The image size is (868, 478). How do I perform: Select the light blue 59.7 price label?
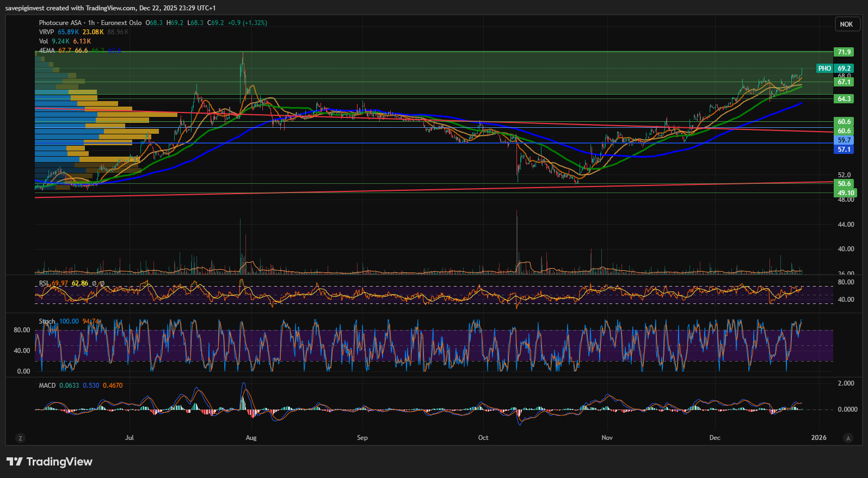pyautogui.click(x=844, y=140)
